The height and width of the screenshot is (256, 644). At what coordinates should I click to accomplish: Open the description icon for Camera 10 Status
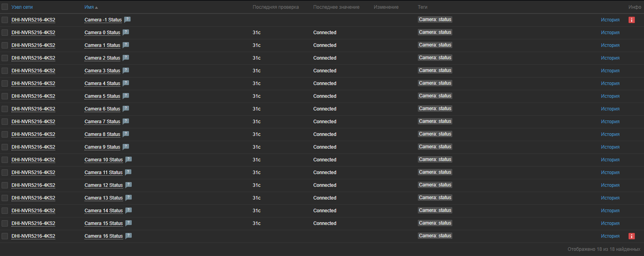click(129, 159)
